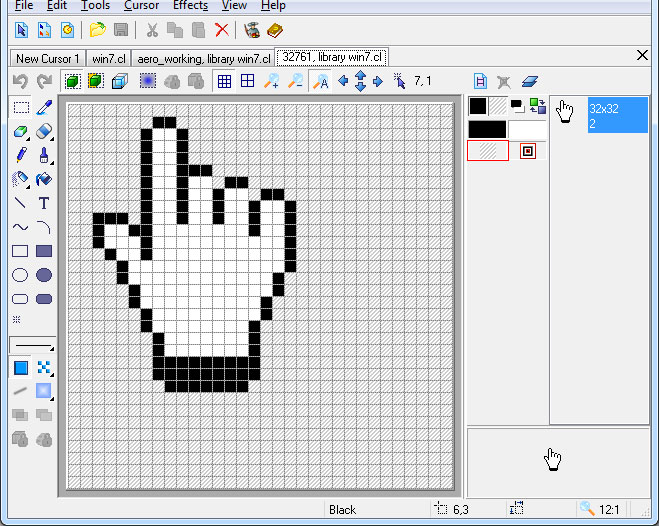Open the Effects menu
Viewport: 659px width, 526px height.
click(190, 5)
